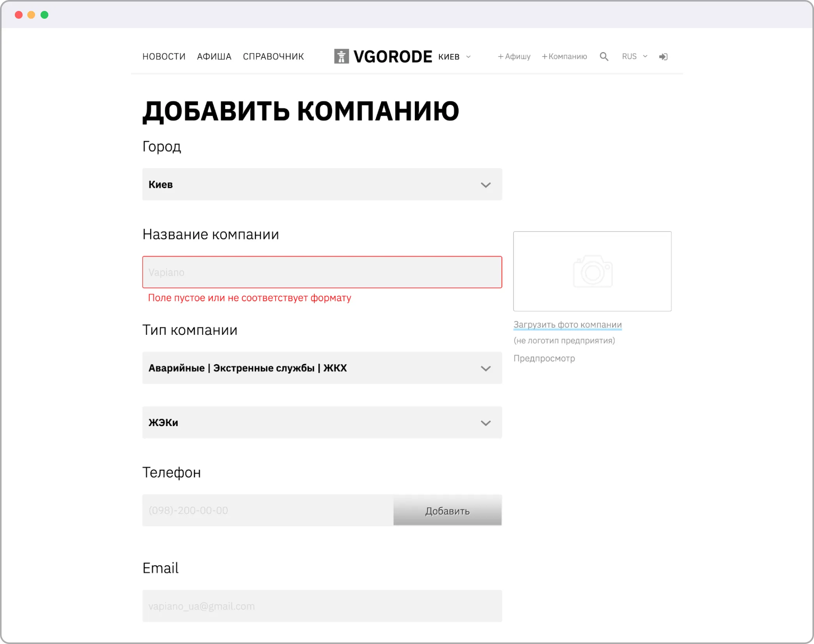Open the Аварийные | Экстренные службы dropdown
814x644 pixels.
click(x=322, y=368)
